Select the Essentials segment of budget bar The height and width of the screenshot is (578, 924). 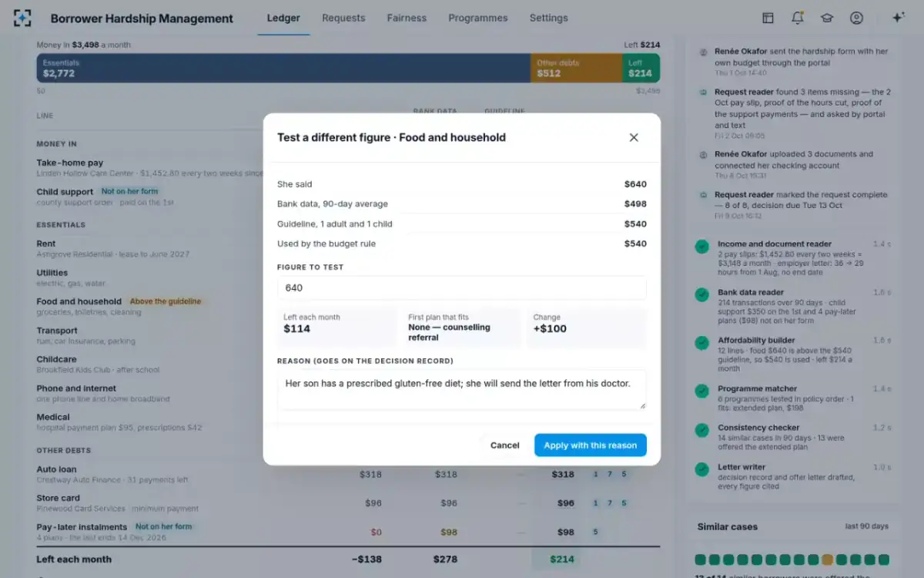pyautogui.click(x=283, y=68)
